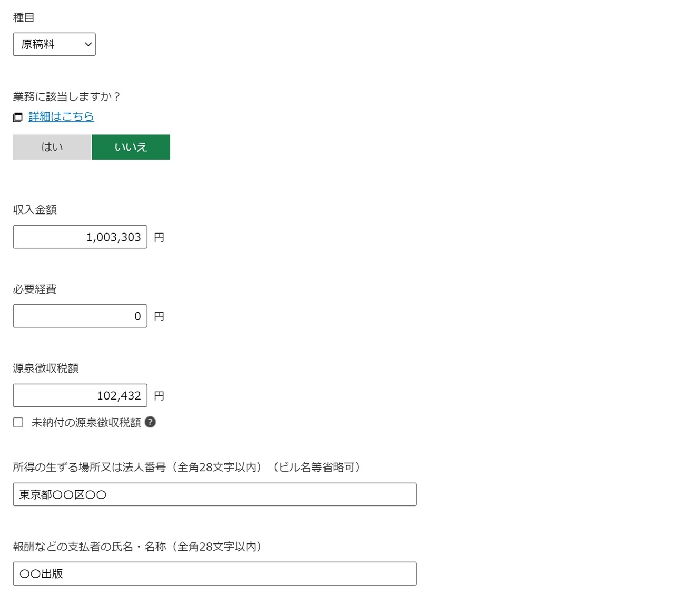Select the green いいえ button

tap(131, 147)
